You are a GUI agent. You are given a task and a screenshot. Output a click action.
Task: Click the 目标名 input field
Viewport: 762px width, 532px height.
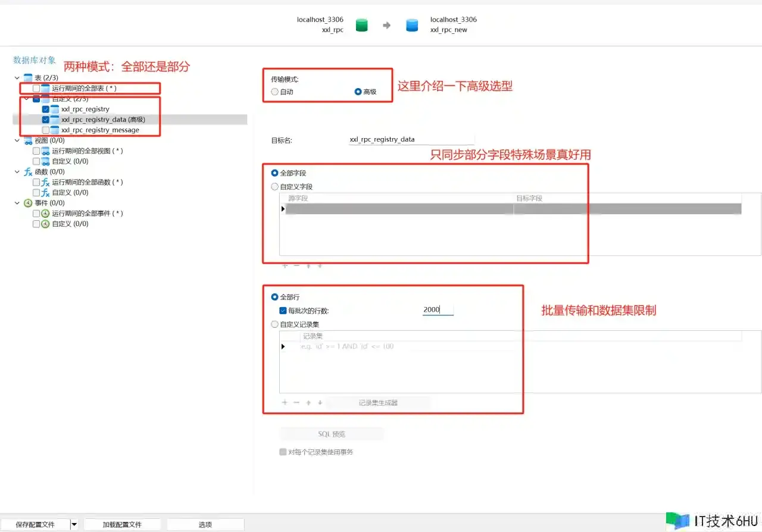point(411,140)
